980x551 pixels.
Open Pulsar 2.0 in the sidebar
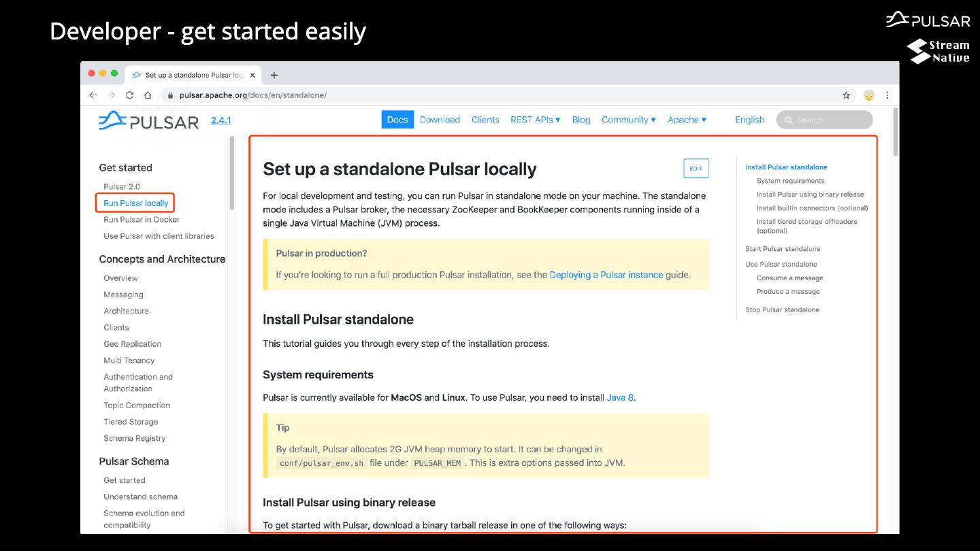(x=122, y=186)
